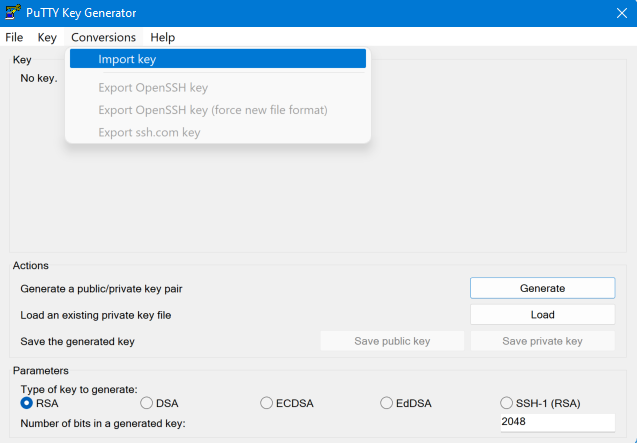Click the Save private key button
This screenshot has width=637, height=443.
542,341
